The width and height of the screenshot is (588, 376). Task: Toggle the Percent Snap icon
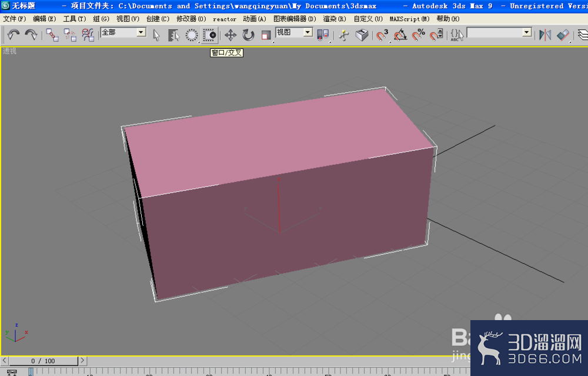point(418,35)
